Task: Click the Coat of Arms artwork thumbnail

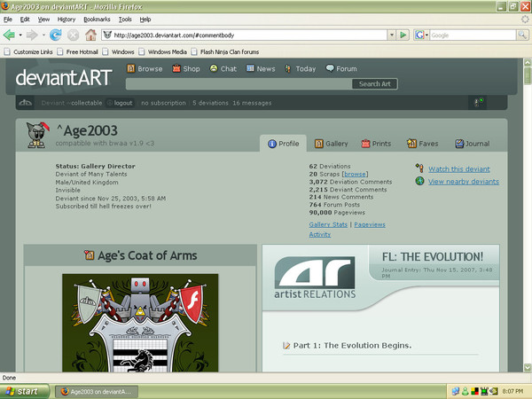Action: [x=140, y=323]
